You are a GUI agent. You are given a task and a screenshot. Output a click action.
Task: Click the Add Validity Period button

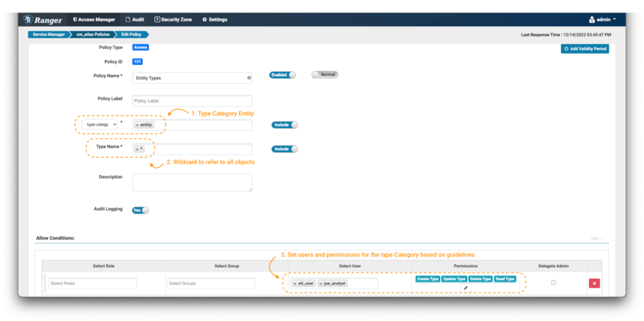(x=584, y=48)
